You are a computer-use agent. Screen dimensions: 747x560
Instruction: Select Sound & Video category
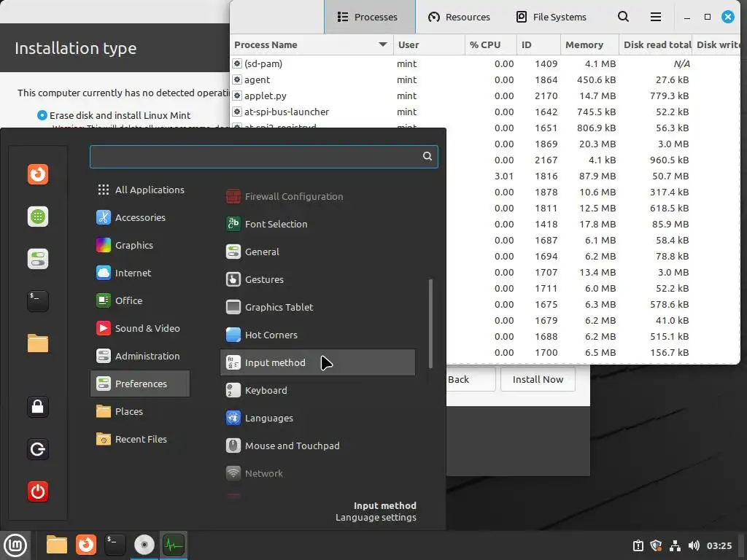point(140,328)
